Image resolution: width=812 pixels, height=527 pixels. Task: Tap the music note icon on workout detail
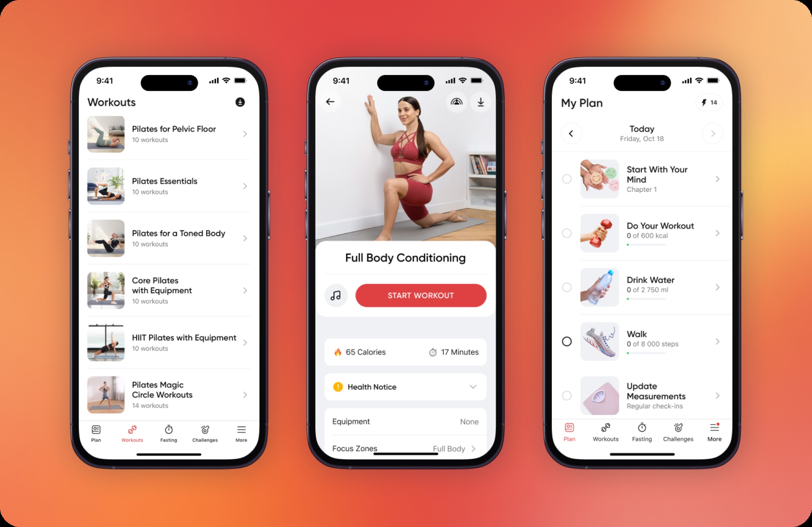(336, 294)
